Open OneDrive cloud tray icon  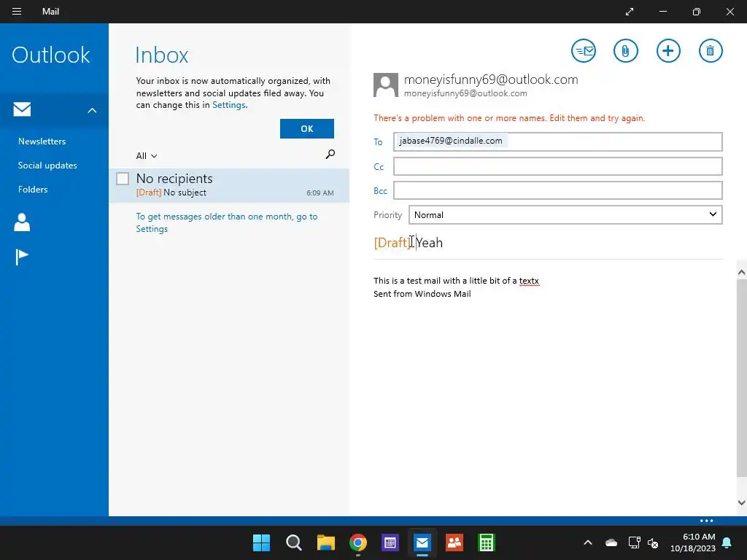[x=611, y=542]
